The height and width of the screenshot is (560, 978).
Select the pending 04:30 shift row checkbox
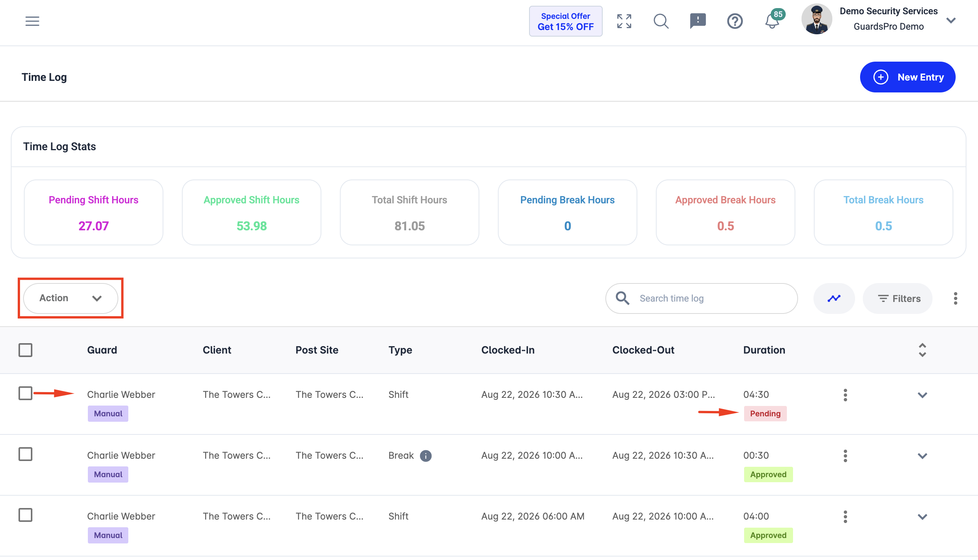click(25, 393)
